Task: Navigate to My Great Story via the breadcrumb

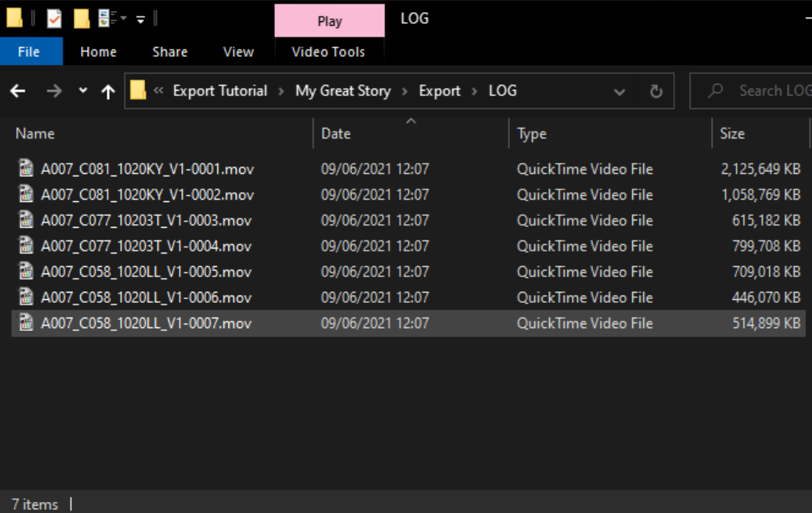Action: pyautogui.click(x=344, y=90)
